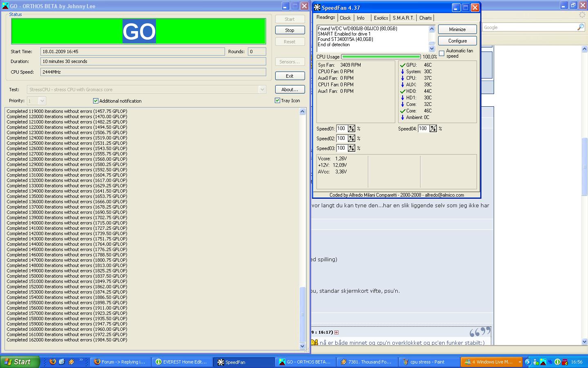Click the browser page vertical scrollbar thumb
The width and height of the screenshot is (588, 368).
[584, 166]
